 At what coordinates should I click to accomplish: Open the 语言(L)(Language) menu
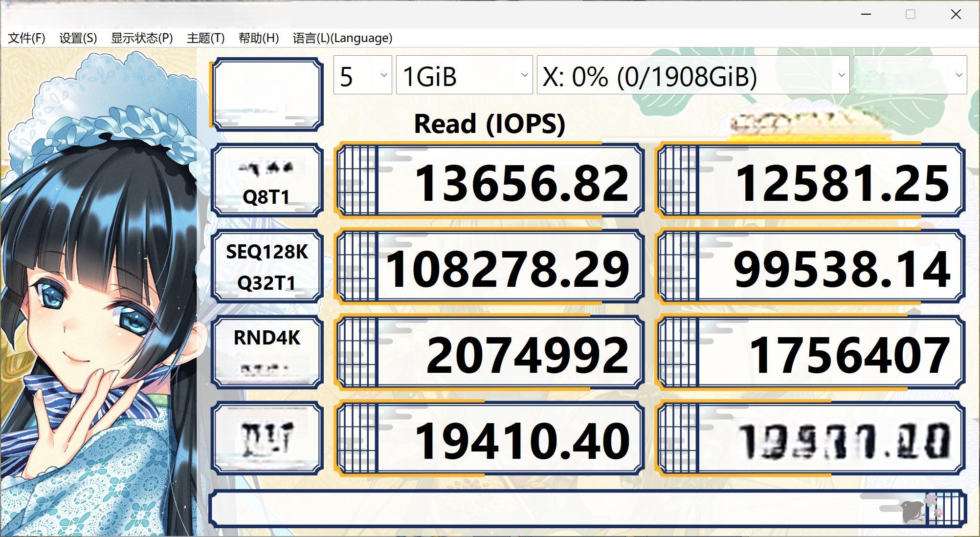(342, 38)
